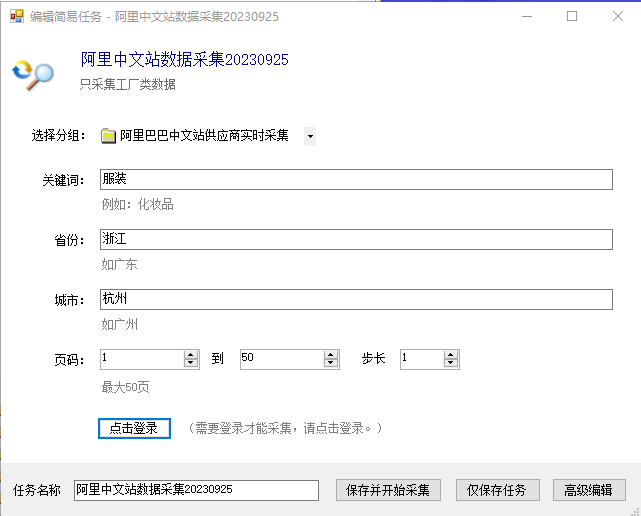
Task: Increase the 步长 step value
Action: [450, 355]
